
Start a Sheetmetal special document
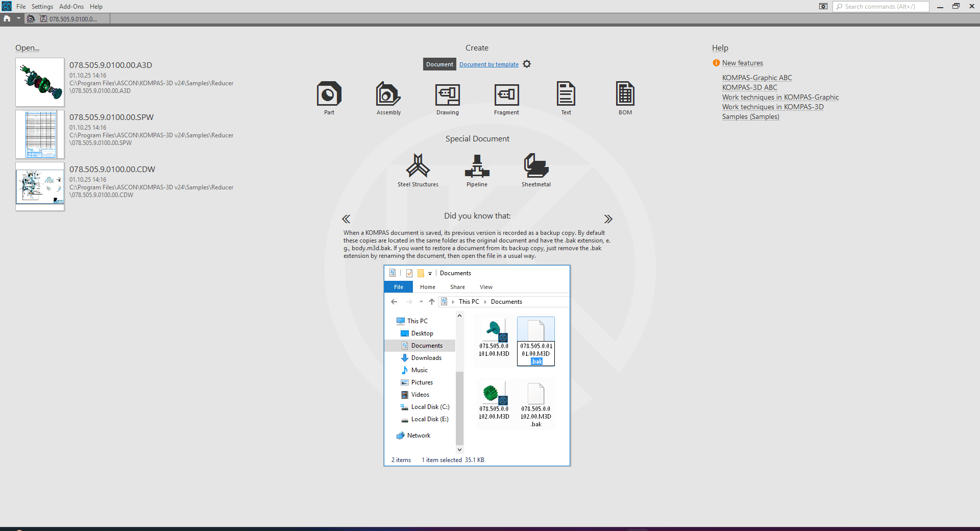tap(536, 171)
